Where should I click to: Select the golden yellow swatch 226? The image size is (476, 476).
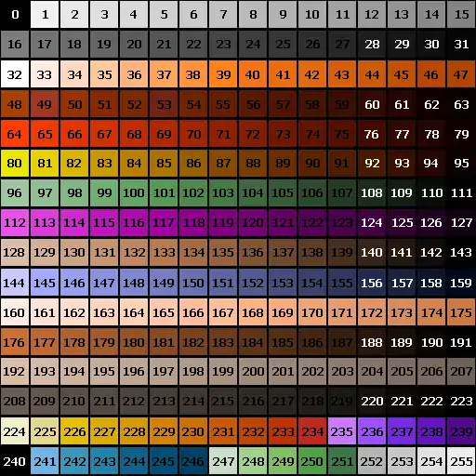point(74,430)
